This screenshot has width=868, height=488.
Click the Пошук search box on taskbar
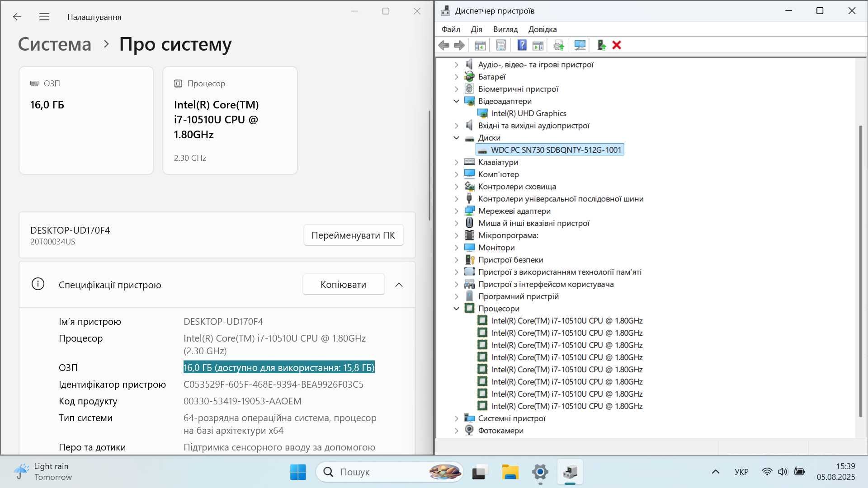[x=390, y=472]
